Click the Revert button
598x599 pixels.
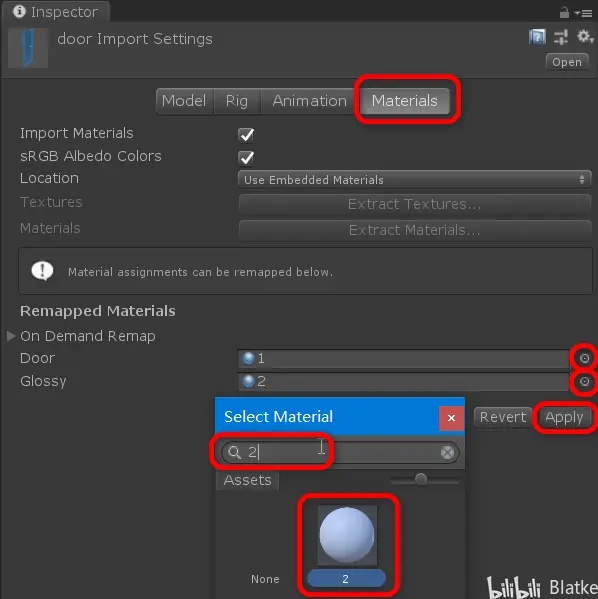point(502,417)
